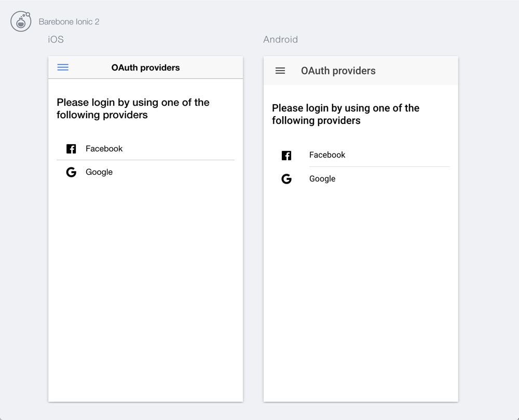Viewport: 519px width, 420px height.
Task: Click the Facebook icon in iOS preview
Action: click(x=71, y=149)
